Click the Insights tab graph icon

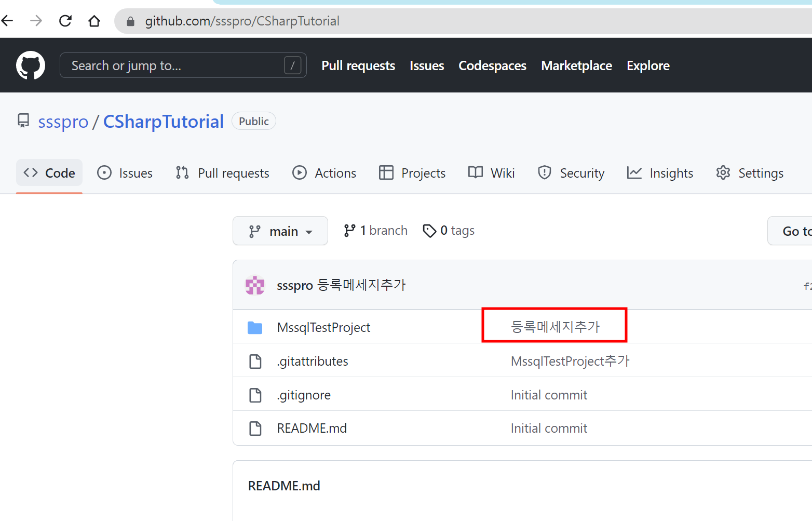[x=634, y=172]
